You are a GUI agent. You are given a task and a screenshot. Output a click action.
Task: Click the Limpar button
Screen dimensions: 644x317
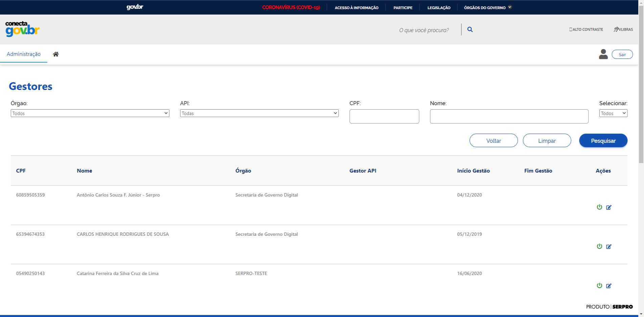pos(547,141)
